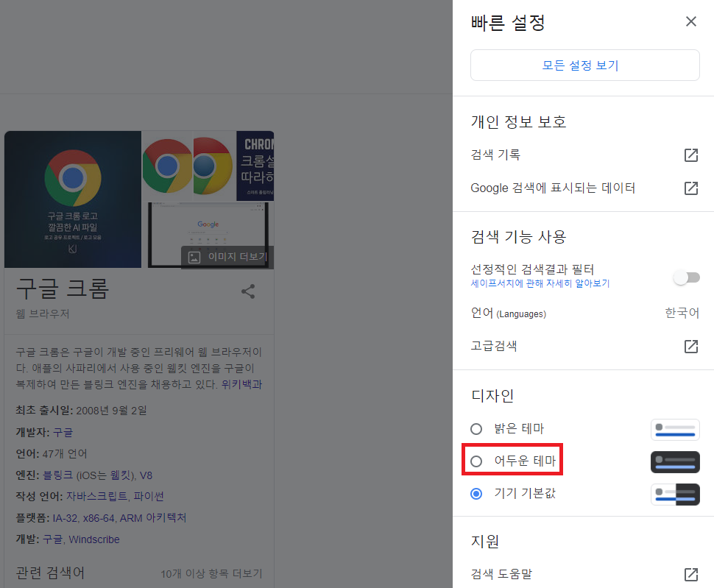The height and width of the screenshot is (588, 714).
Task: Share the 구글 크롬 knowledge panel
Action: click(x=248, y=291)
